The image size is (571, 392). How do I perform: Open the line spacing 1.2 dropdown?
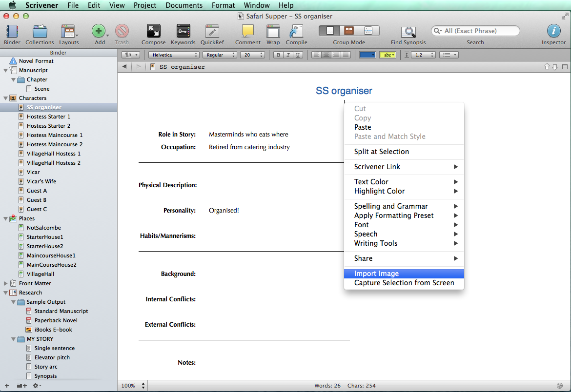pos(424,55)
